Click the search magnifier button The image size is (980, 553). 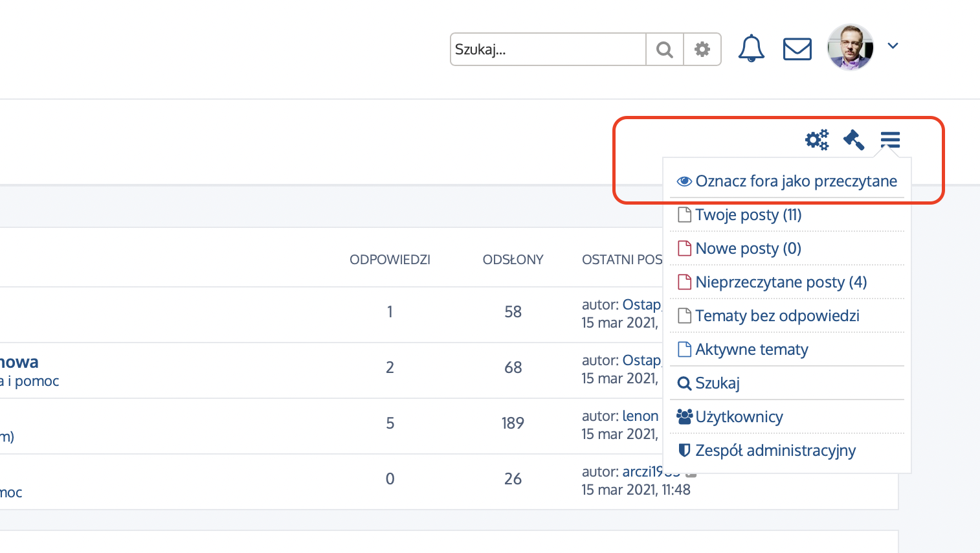click(664, 50)
